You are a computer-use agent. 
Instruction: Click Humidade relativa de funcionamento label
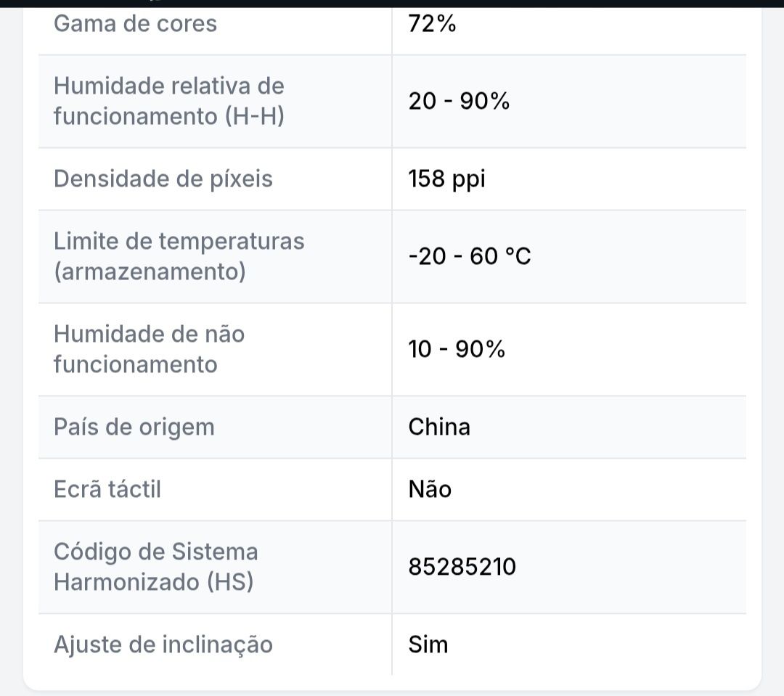(x=169, y=101)
